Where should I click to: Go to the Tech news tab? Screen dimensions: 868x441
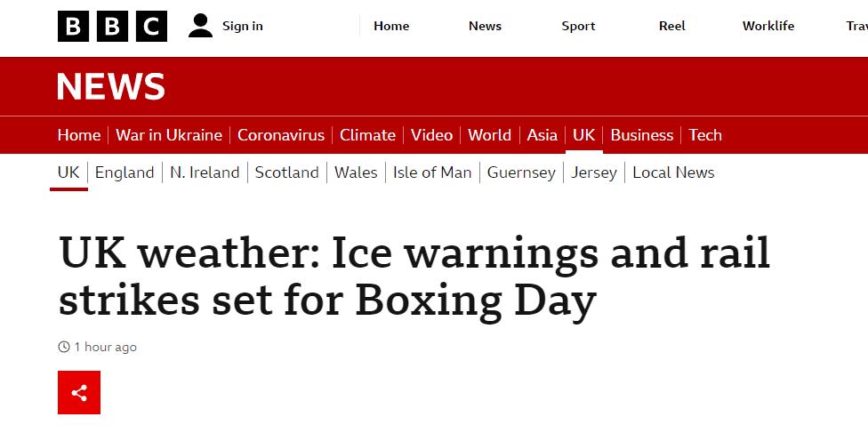[705, 135]
